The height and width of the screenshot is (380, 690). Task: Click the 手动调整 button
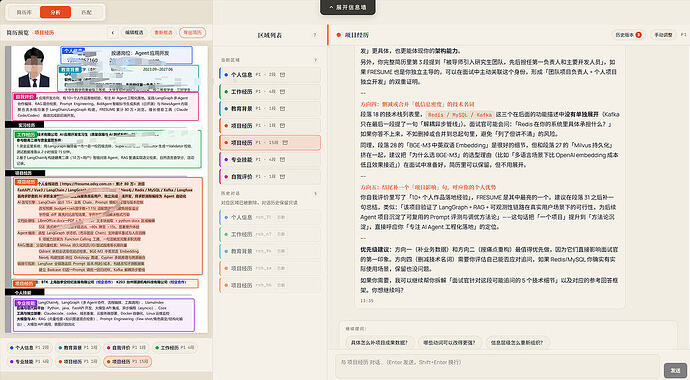point(663,35)
